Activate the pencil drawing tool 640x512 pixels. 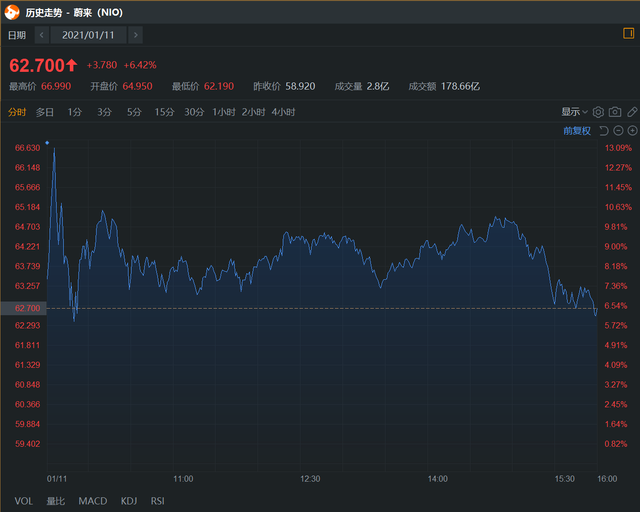pos(632,112)
